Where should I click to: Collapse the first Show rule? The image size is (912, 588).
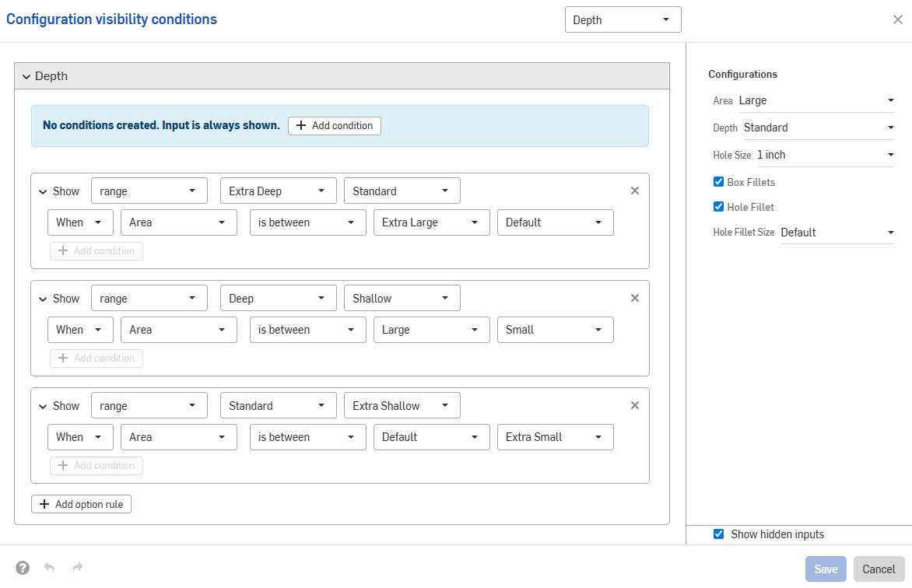click(43, 191)
